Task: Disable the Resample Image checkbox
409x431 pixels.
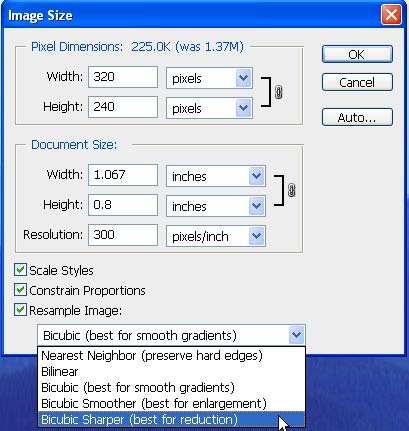Action: [20, 310]
